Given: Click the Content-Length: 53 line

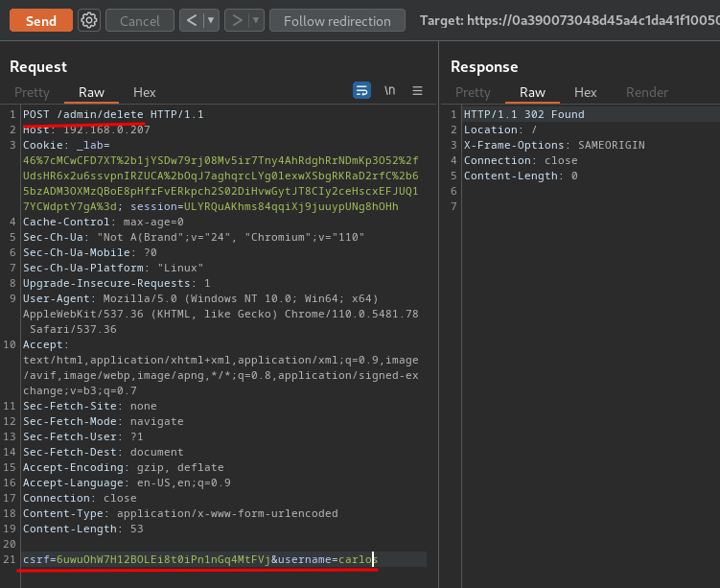Looking at the screenshot, I should 83,529.
